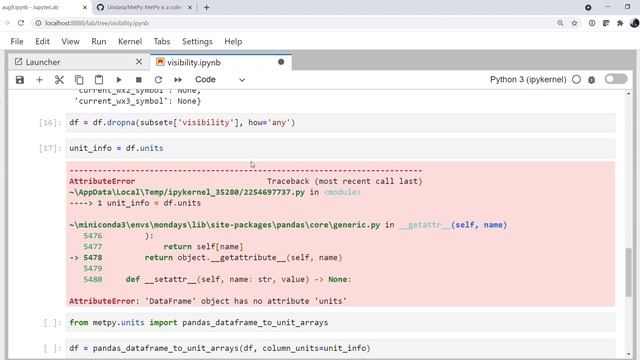Image resolution: width=640 pixels, height=360 pixels.
Task: Open a new browser tab
Action: click(x=207, y=7)
